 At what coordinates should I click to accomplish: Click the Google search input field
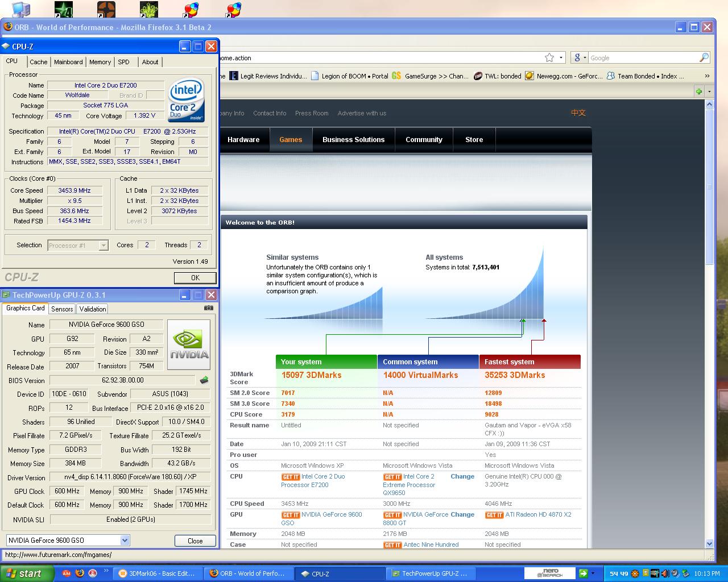point(643,57)
